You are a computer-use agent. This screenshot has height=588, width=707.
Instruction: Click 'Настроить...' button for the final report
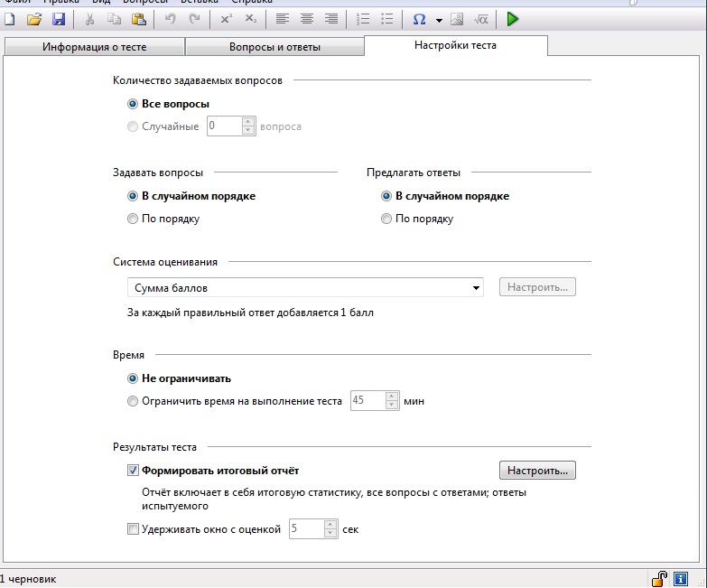[537, 471]
